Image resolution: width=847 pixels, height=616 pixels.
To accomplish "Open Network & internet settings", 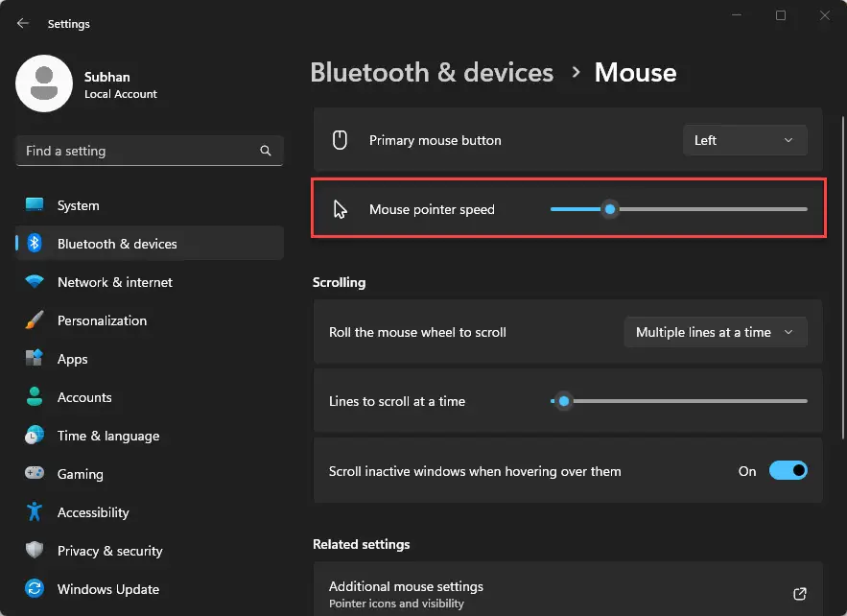I will (x=150, y=282).
